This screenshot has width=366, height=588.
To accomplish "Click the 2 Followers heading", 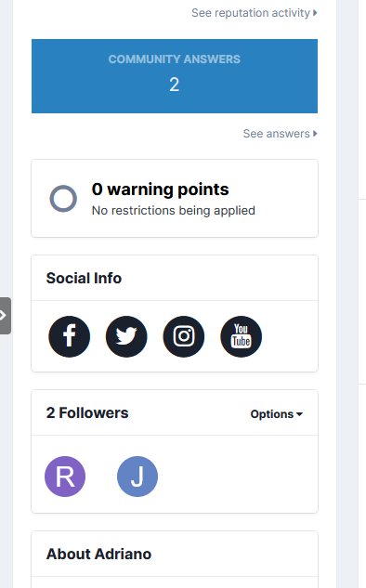I will 87,412.
